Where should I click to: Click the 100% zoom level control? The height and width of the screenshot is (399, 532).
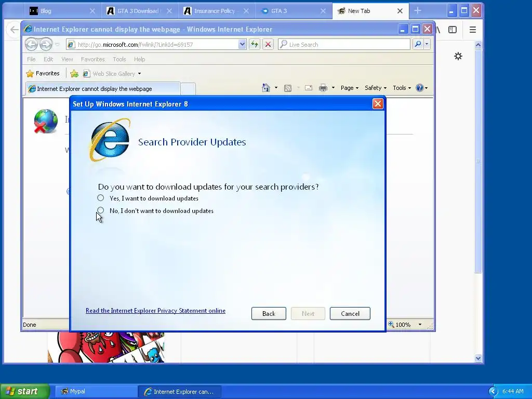click(x=400, y=325)
